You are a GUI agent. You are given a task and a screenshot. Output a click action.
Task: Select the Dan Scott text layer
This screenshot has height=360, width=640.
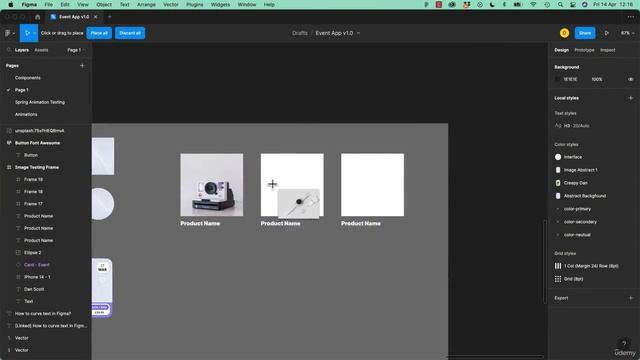pyautogui.click(x=34, y=289)
